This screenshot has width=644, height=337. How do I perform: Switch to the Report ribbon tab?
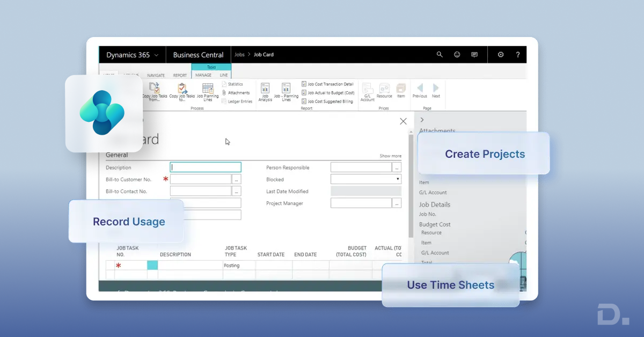(x=180, y=75)
